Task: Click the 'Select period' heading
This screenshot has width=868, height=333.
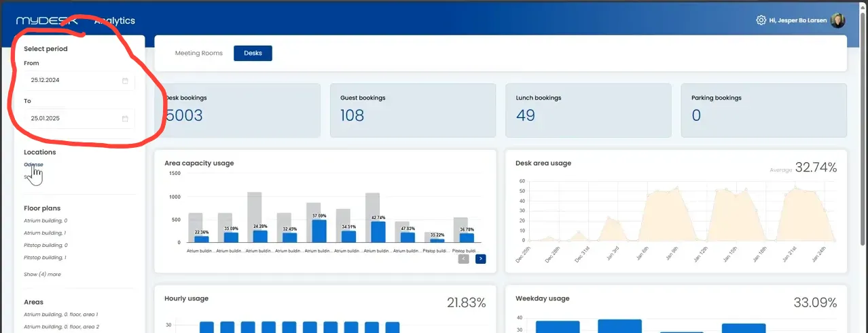Action: 46,49
